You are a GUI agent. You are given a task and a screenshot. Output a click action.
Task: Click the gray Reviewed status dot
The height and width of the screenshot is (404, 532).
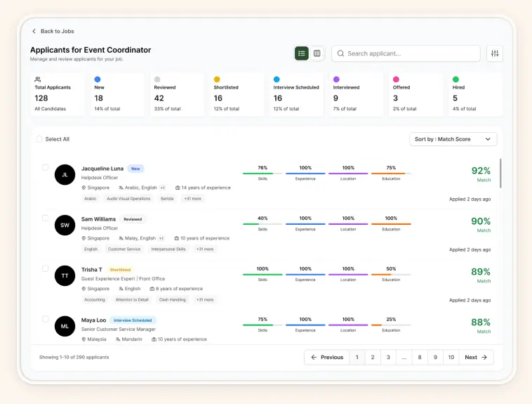point(157,79)
